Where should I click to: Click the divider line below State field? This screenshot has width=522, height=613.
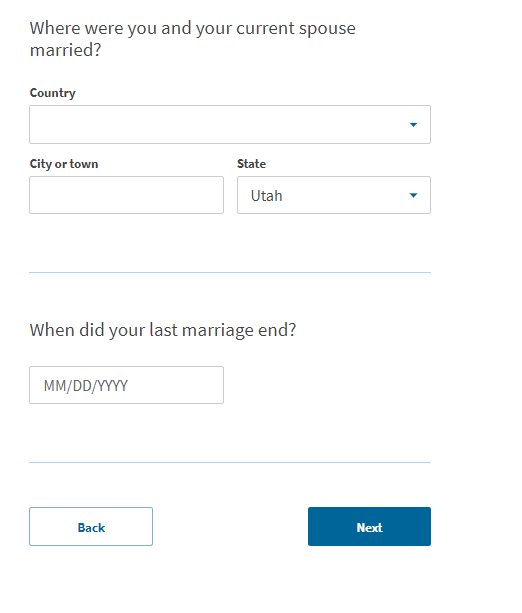230,272
